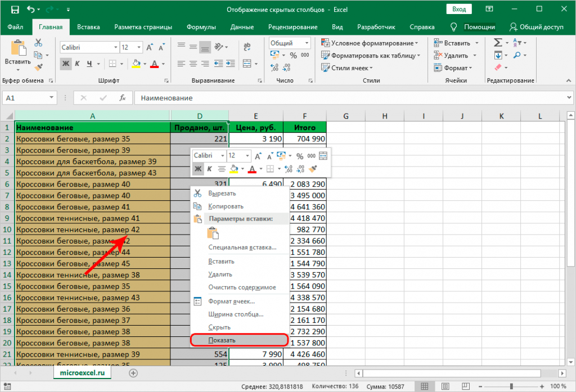Click ribbon Comma Style 000 icon

click(x=305, y=55)
